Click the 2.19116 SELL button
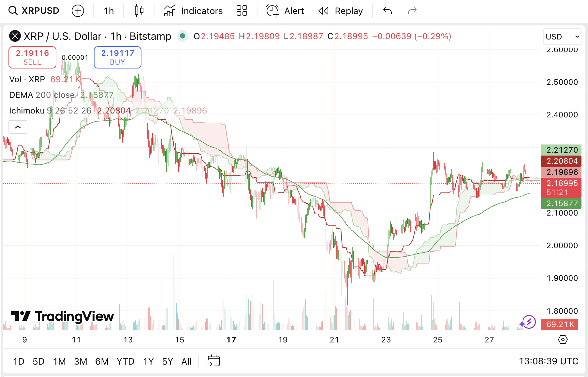 32,57
